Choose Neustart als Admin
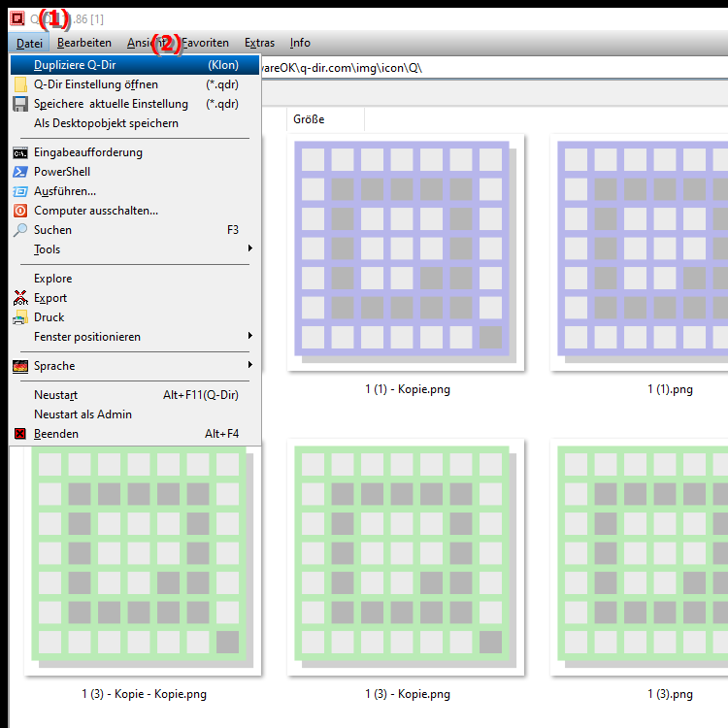 pyautogui.click(x=135, y=414)
